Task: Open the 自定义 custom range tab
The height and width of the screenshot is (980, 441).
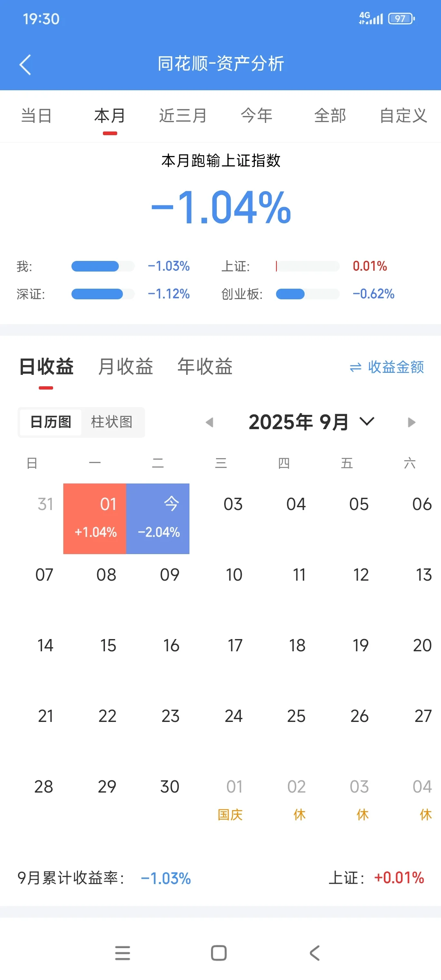Action: point(403,116)
